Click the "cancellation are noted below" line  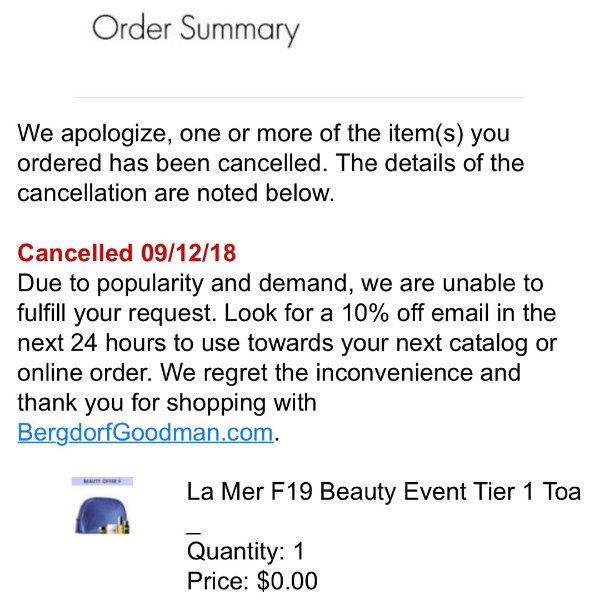[x=176, y=193]
